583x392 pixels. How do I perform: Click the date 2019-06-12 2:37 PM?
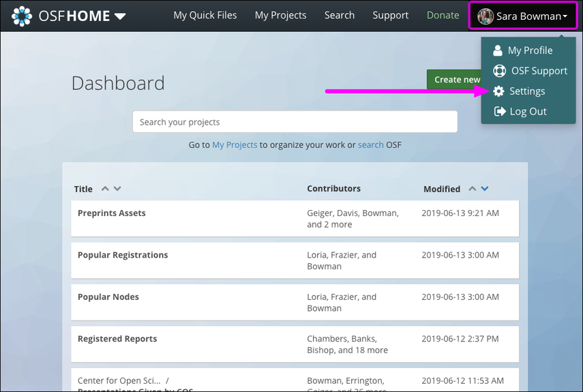[460, 339]
